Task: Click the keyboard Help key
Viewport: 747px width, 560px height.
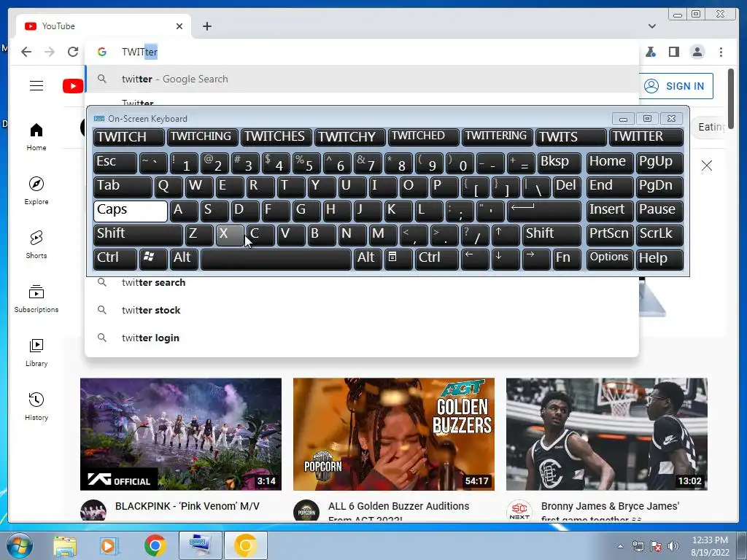Action: pyautogui.click(x=659, y=260)
